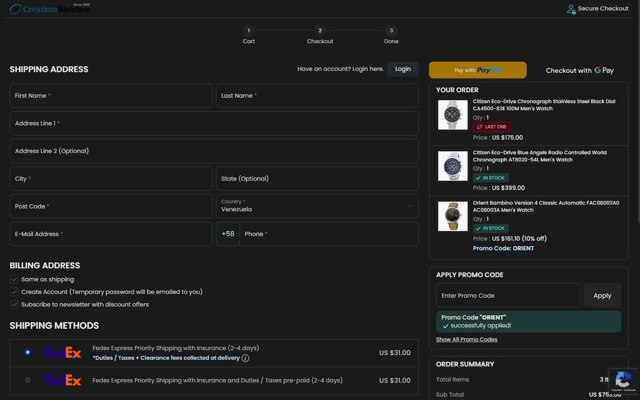
Task: Click the LAST ONE stock badge
Action: [x=492, y=127]
